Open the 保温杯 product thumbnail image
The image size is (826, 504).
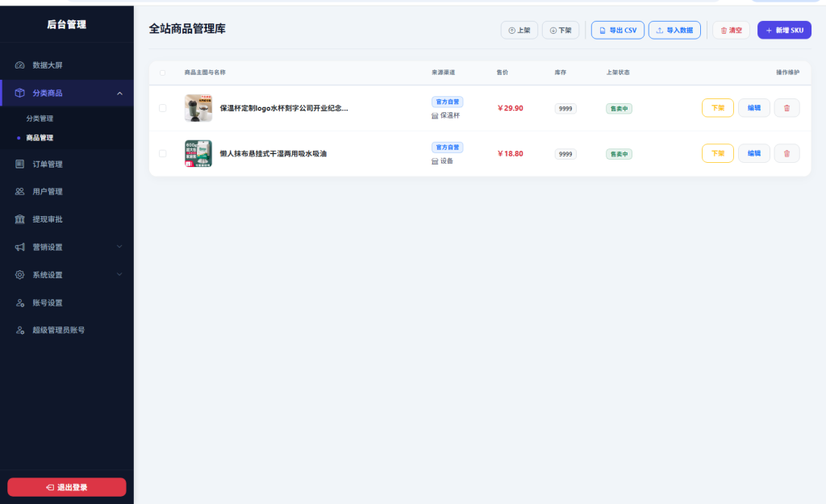click(x=198, y=108)
